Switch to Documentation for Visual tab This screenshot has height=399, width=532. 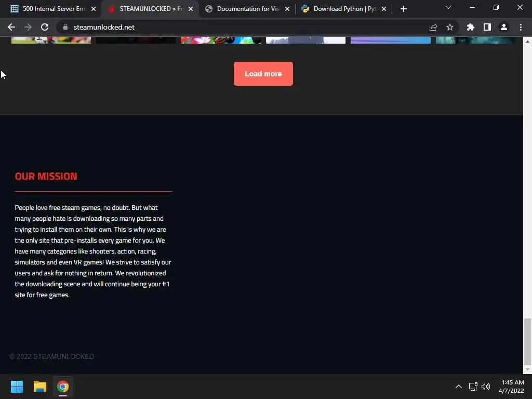(247, 9)
